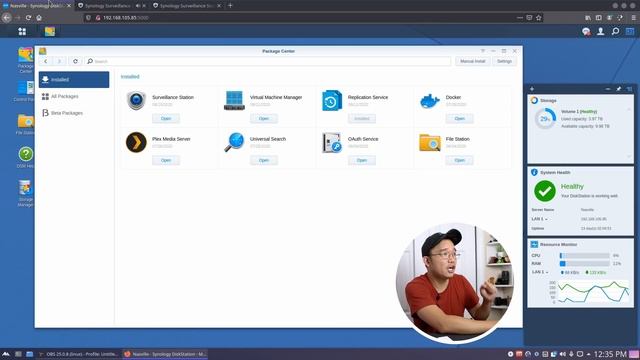Switch to the third Synology Surveillance browser tab
Screen dimensions: 640x360
(186, 6)
